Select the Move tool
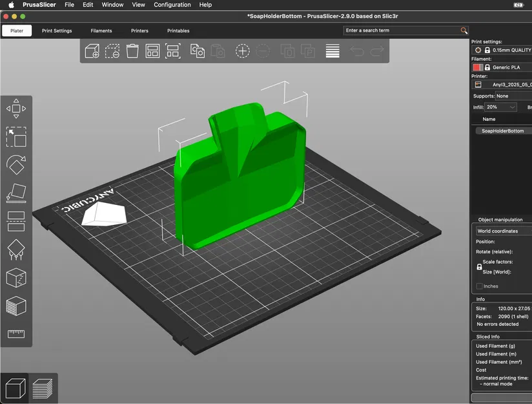 pyautogui.click(x=16, y=109)
